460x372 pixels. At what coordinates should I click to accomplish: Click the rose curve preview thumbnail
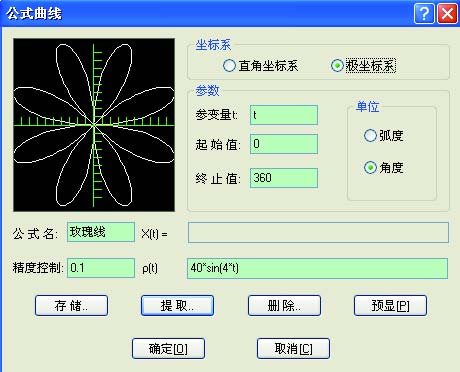pyautogui.click(x=94, y=125)
